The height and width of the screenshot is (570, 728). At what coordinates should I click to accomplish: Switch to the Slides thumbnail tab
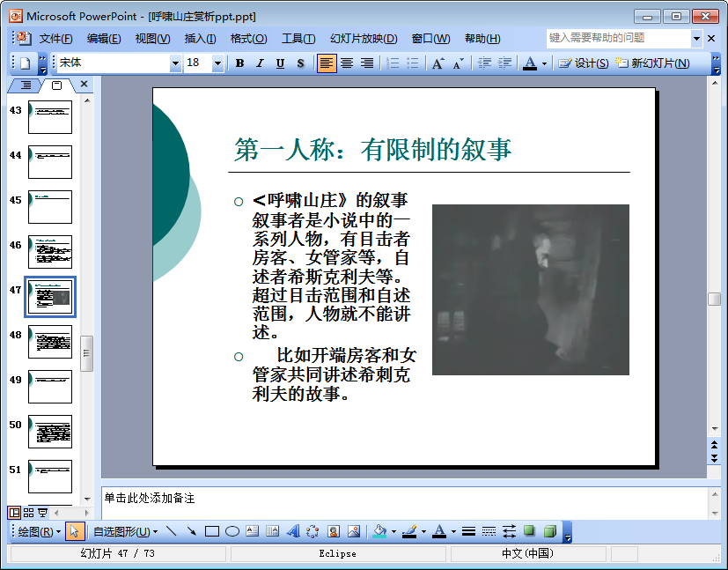point(56,85)
